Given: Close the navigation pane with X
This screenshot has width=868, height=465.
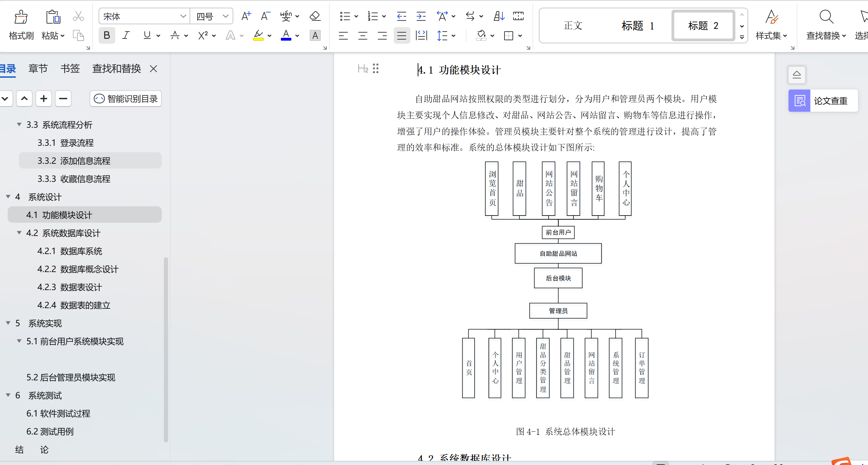Looking at the screenshot, I should point(153,69).
